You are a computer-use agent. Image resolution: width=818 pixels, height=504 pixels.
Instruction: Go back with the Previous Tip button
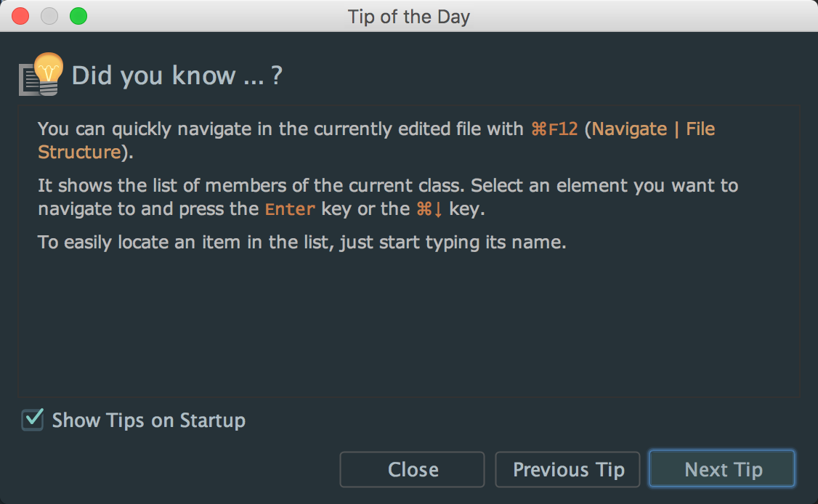[x=568, y=469]
